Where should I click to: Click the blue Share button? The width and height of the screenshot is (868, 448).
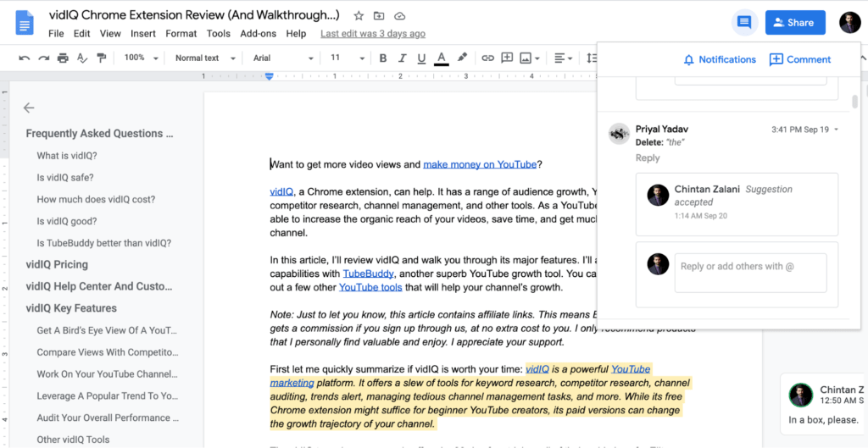(794, 23)
